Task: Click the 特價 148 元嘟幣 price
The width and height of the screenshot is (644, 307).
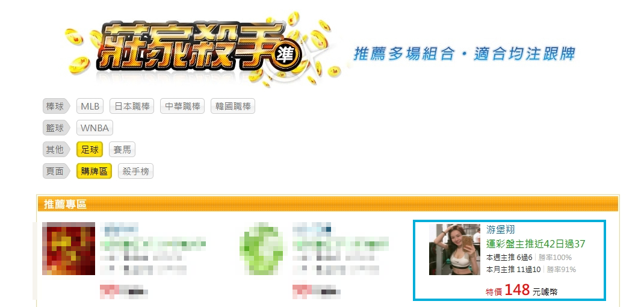Action: point(522,291)
